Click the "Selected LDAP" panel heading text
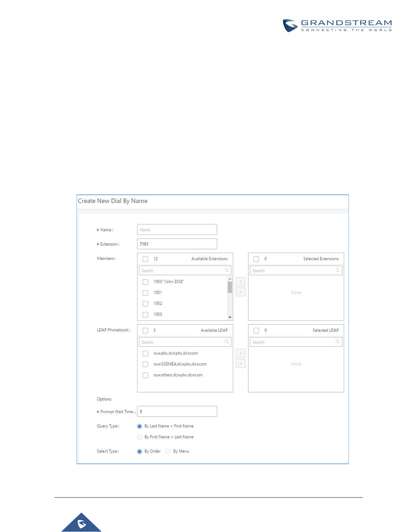 pos(326,330)
